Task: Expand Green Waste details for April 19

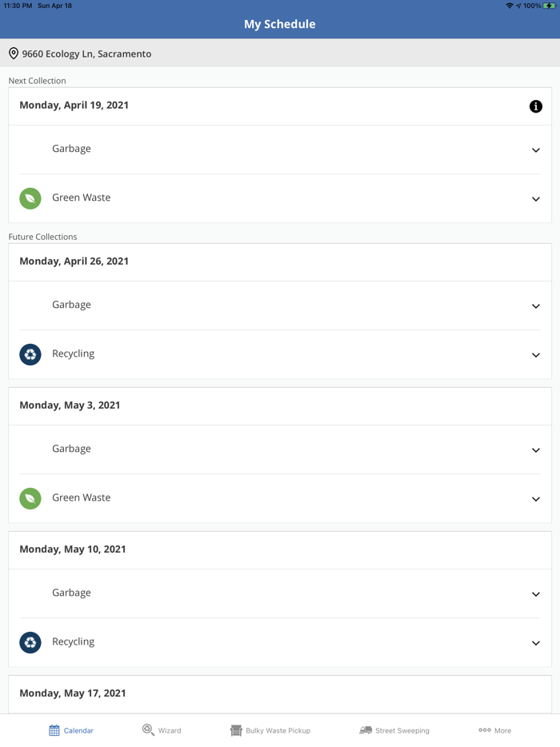Action: [x=536, y=198]
